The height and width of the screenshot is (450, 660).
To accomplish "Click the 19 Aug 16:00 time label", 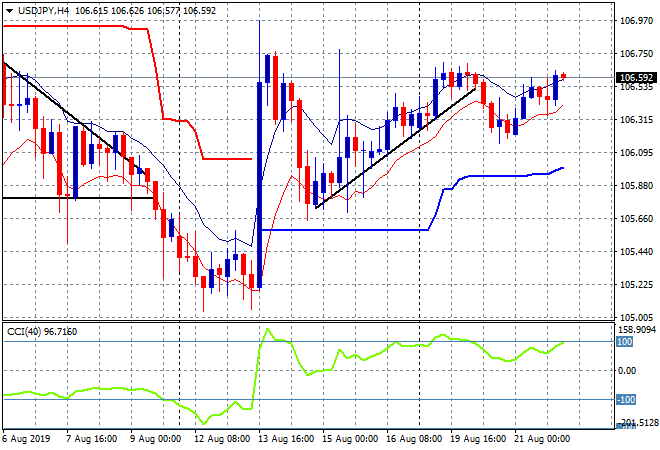I will point(478,439).
